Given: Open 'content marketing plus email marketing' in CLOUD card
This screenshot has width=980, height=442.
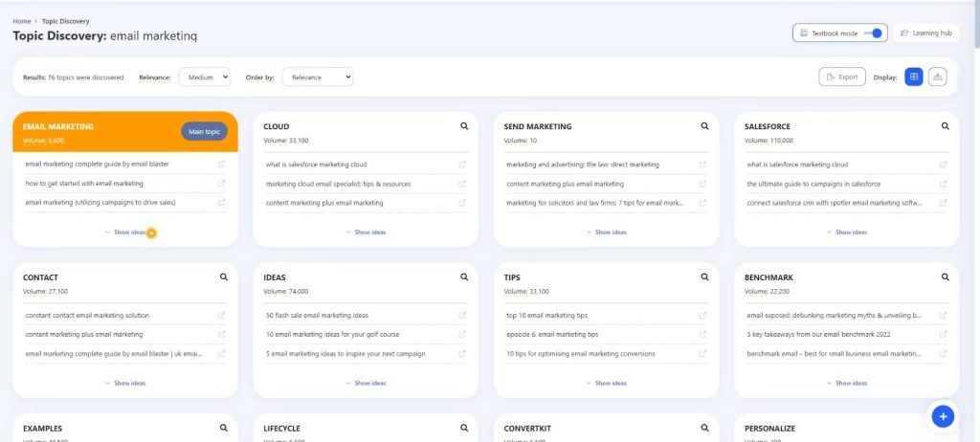Looking at the screenshot, I should tap(324, 203).
